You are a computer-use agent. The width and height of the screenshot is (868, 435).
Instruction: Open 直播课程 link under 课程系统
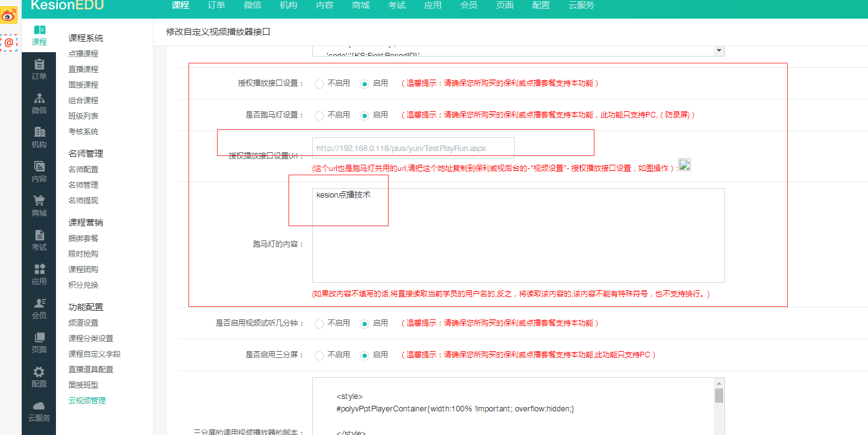(x=83, y=70)
